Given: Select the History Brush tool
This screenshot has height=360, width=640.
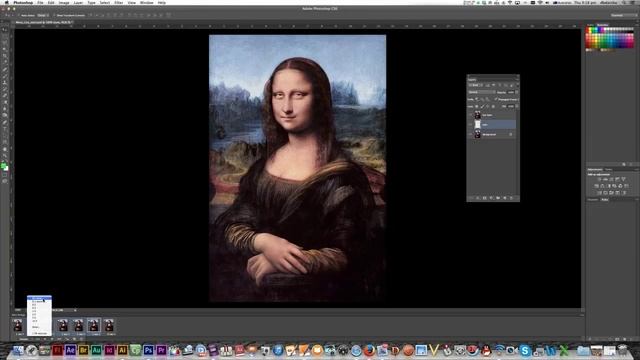Looking at the screenshot, I should click(6, 89).
